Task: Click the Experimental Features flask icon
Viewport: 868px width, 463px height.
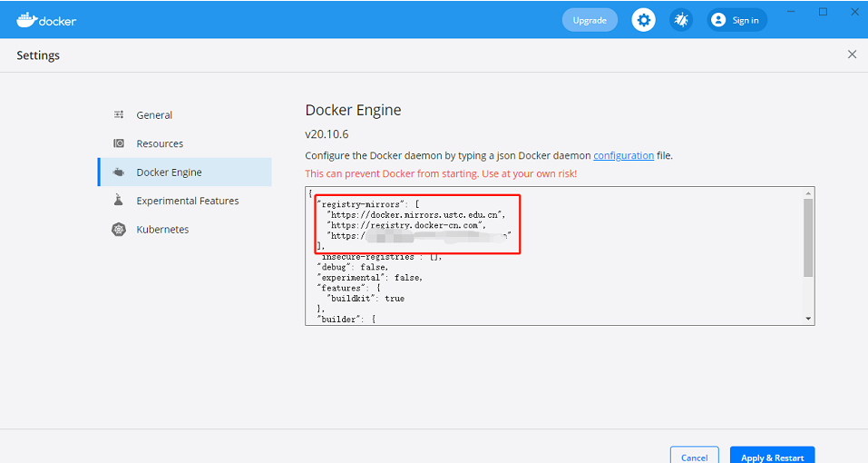Action: [x=119, y=201]
